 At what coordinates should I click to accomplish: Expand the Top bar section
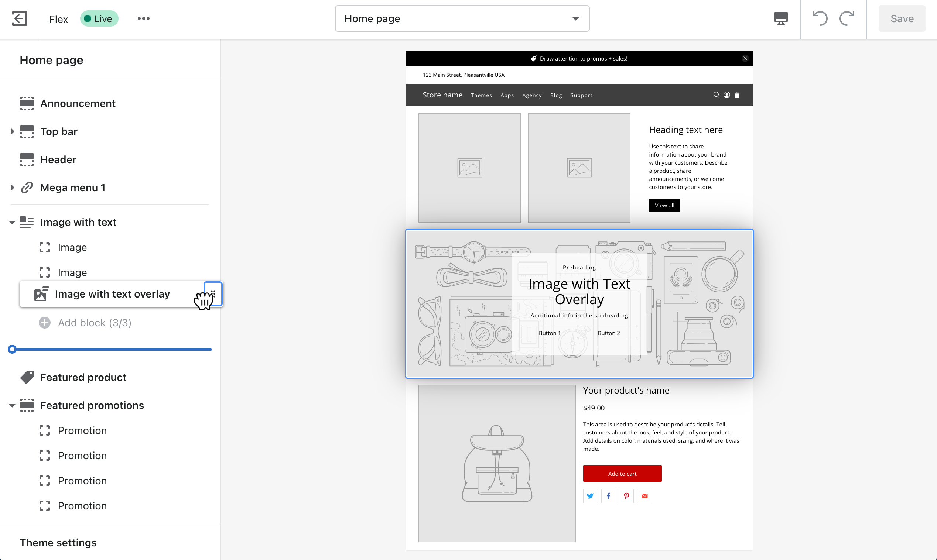[x=12, y=131]
